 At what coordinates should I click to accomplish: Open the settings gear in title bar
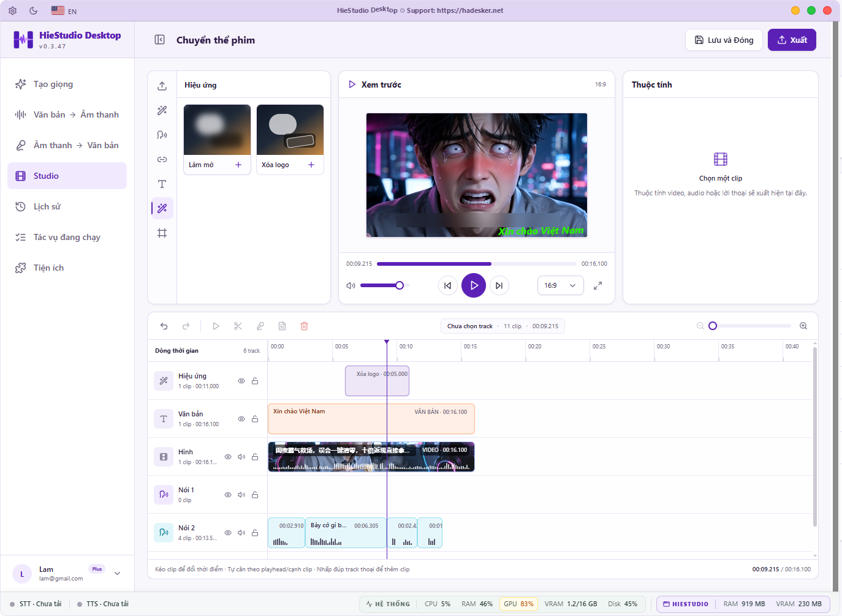point(13,10)
